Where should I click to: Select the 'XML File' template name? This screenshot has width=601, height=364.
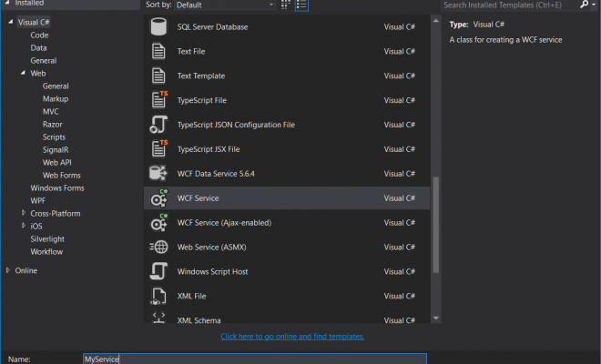[x=191, y=296]
